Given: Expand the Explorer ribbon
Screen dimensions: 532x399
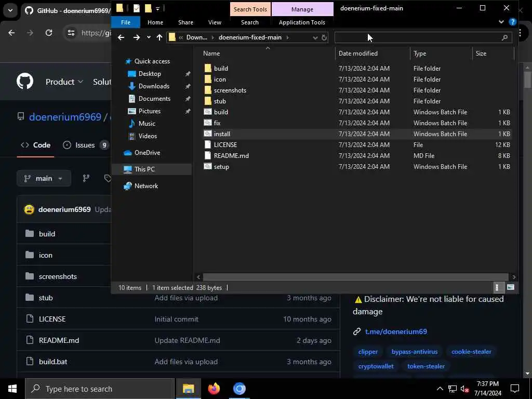Looking at the screenshot, I should [x=501, y=22].
